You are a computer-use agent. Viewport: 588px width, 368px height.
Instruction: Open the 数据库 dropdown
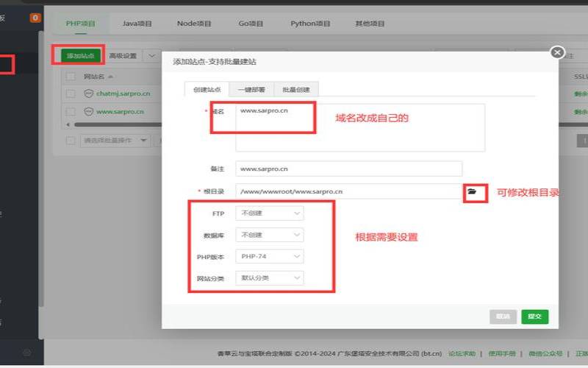point(269,235)
